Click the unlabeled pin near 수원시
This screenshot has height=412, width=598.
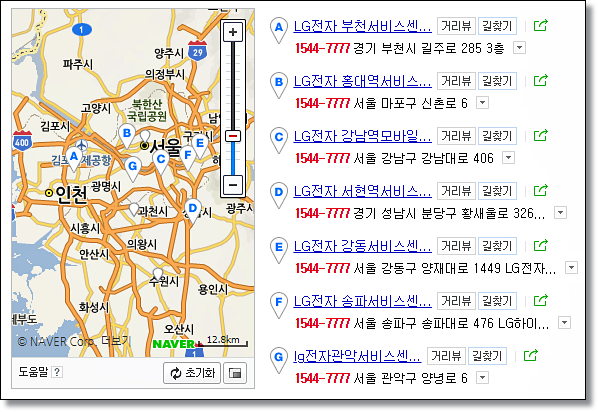click(x=158, y=274)
